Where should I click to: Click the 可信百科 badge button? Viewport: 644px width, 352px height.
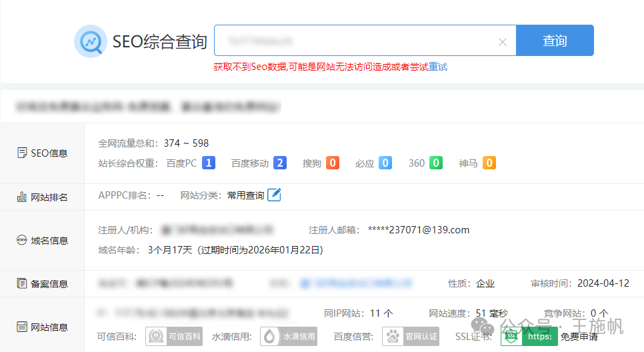pos(174,337)
